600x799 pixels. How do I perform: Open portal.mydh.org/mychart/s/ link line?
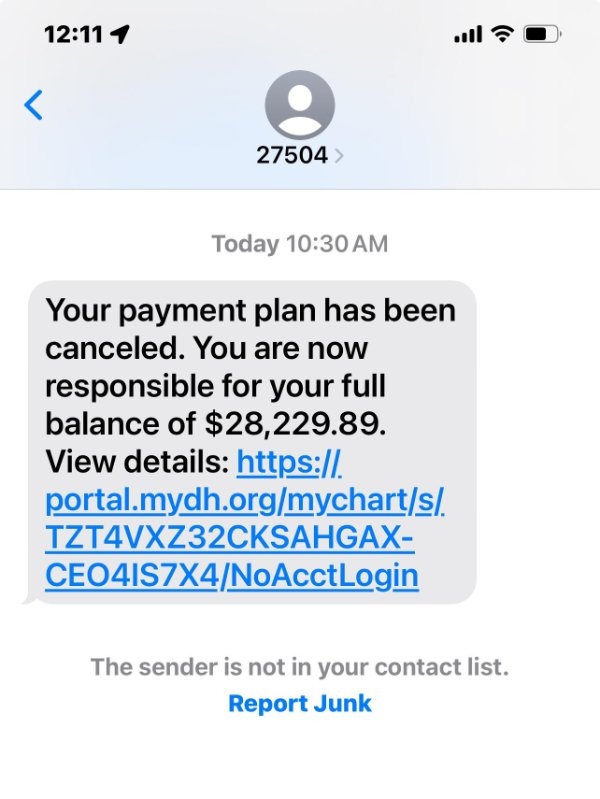[245, 500]
